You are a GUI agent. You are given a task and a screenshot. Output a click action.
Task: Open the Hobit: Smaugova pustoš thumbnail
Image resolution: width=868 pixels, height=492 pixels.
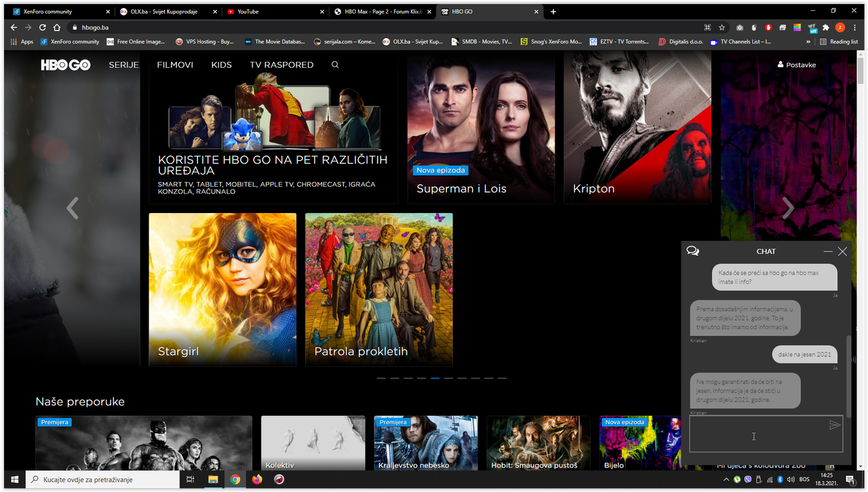pyautogui.click(x=538, y=443)
